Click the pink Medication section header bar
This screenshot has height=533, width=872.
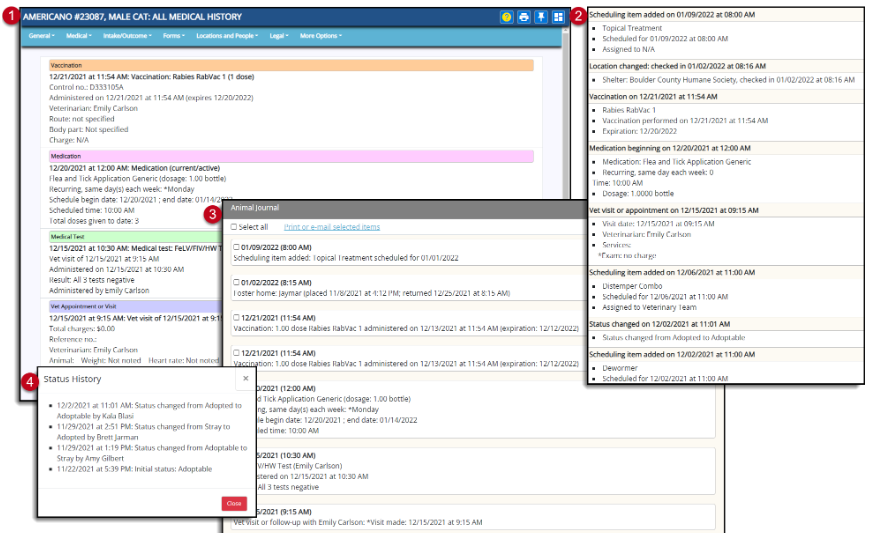(290, 156)
